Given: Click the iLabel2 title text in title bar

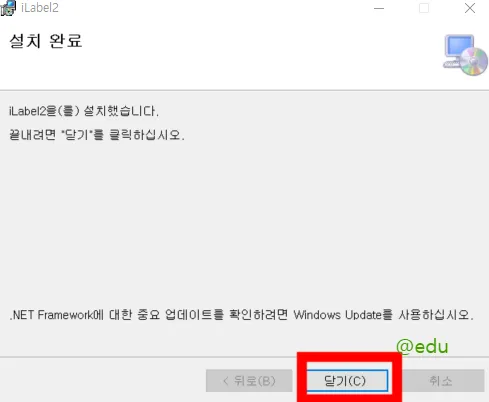Looking at the screenshot, I should click(x=40, y=8).
